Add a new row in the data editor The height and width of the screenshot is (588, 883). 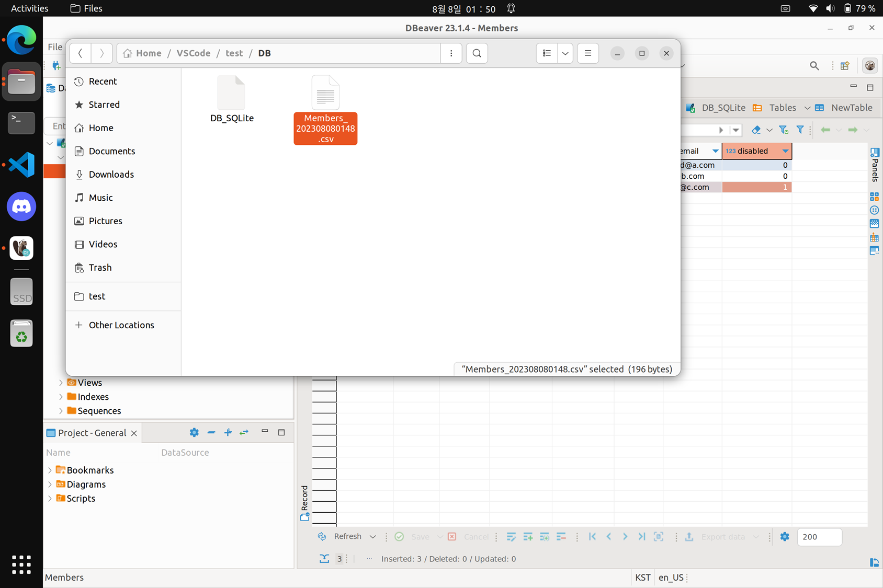tap(528, 537)
